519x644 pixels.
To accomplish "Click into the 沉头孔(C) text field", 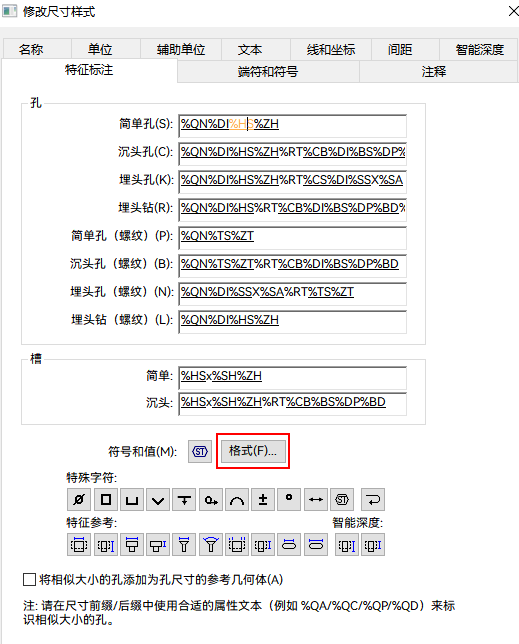I will click(x=293, y=153).
